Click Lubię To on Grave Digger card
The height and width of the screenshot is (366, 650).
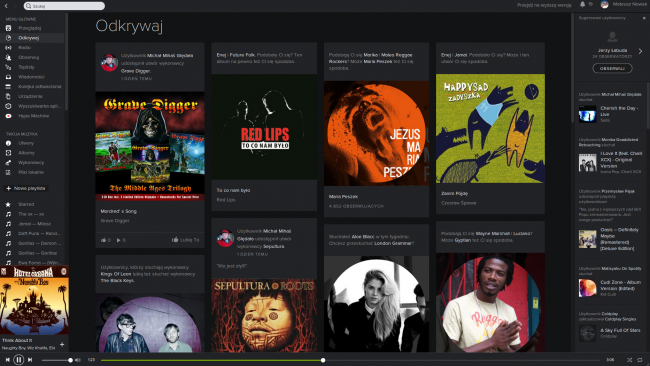pyautogui.click(x=186, y=240)
